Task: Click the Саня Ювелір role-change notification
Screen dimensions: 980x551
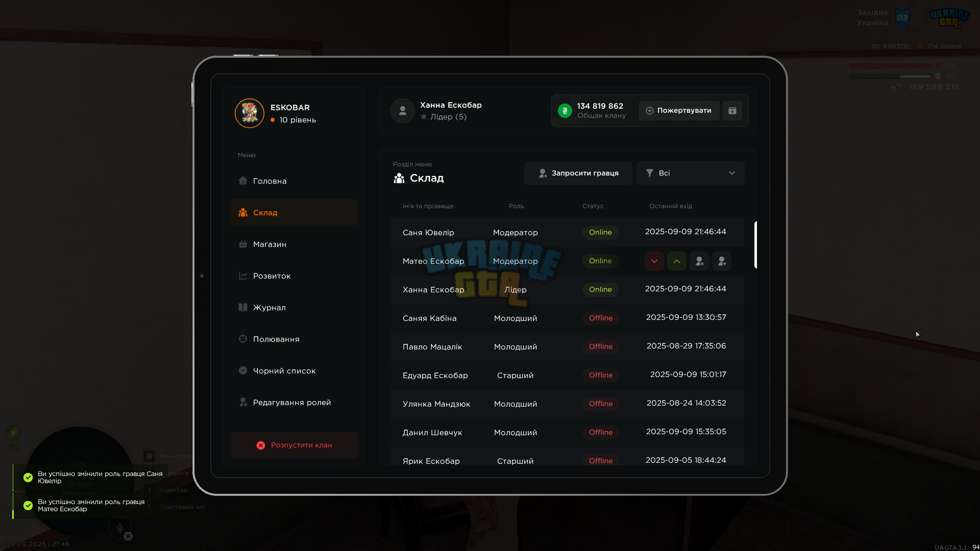Action: click(90, 478)
